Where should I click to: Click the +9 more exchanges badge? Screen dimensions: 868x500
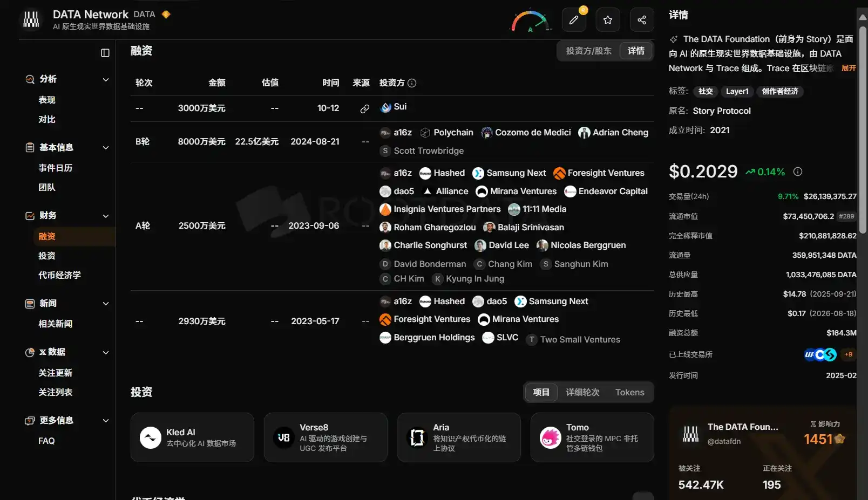click(849, 354)
